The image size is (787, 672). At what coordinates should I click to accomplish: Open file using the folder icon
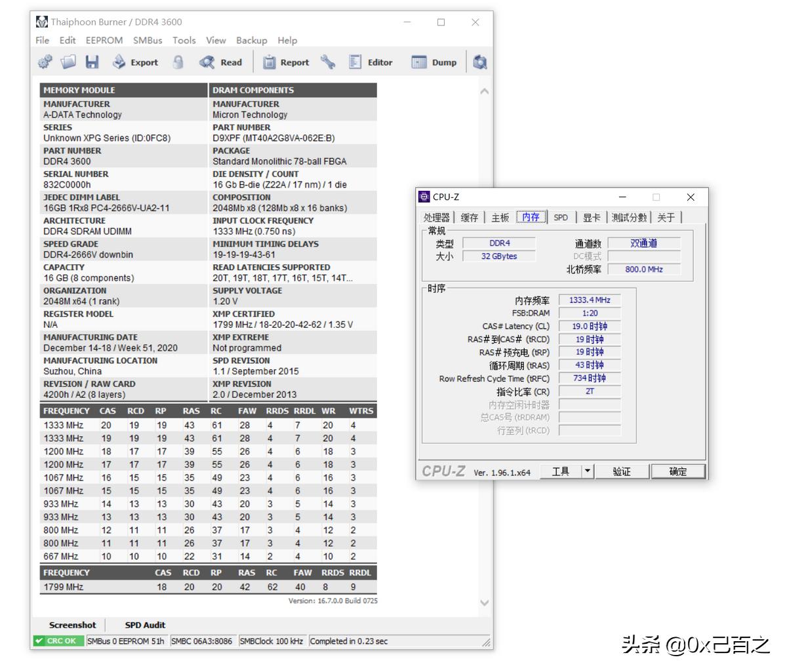[x=68, y=62]
